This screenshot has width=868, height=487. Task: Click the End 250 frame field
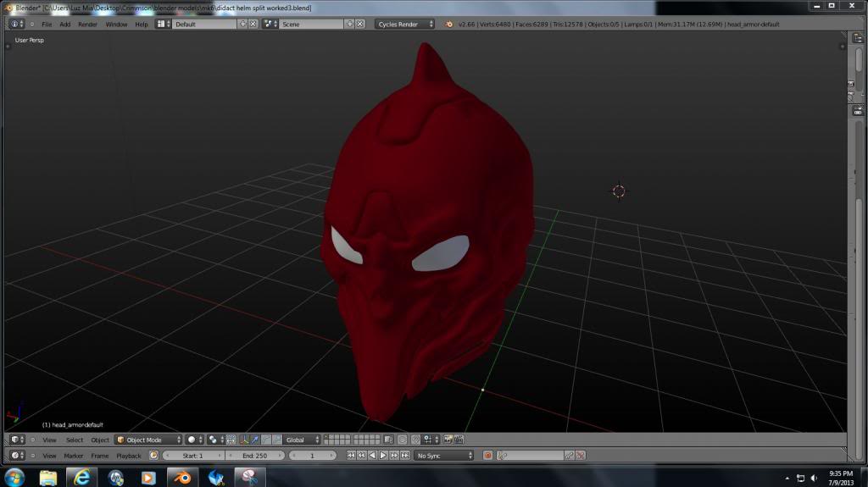coord(254,456)
